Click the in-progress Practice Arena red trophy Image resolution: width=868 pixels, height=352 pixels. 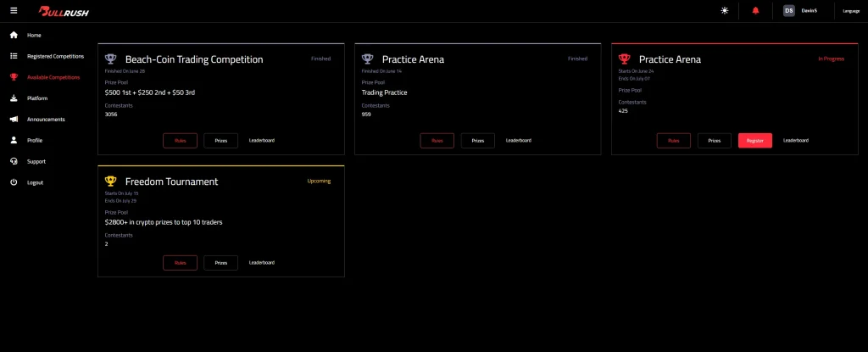(625, 59)
